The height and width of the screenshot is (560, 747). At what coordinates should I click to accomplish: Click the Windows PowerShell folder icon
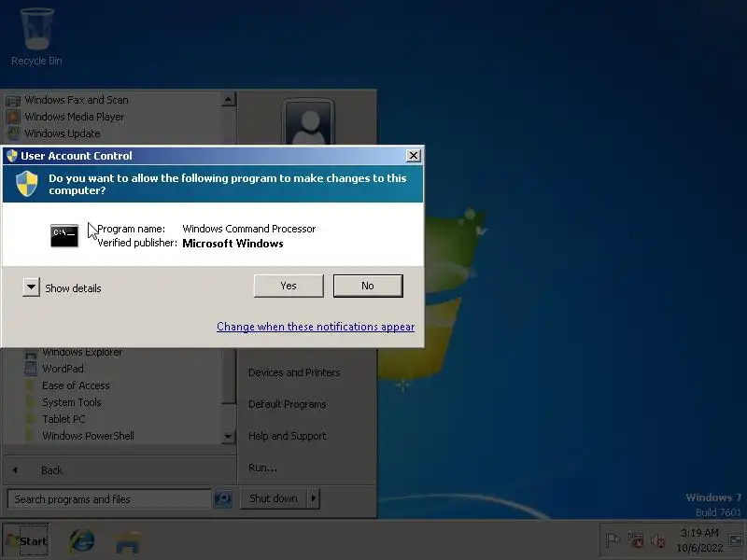coord(31,436)
